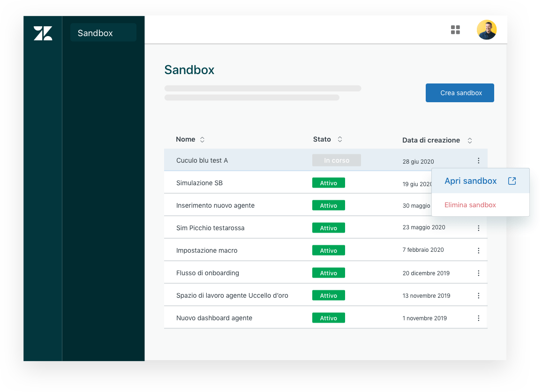542x392 pixels.
Task: Open the kebab menu for Inserimento nuovo agente
Action: 479,205
